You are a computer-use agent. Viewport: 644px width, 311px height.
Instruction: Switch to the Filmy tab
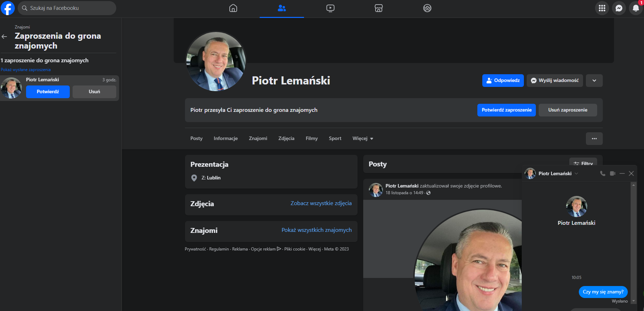pos(312,139)
